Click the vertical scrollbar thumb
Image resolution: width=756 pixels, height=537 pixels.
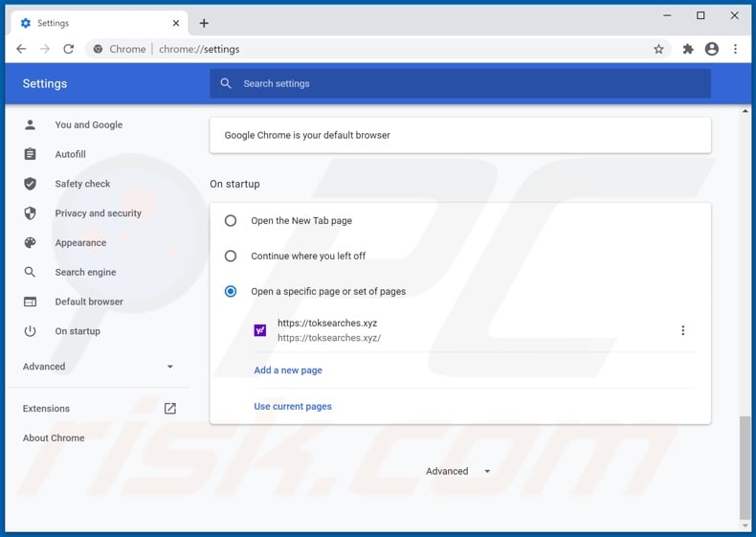point(745,468)
